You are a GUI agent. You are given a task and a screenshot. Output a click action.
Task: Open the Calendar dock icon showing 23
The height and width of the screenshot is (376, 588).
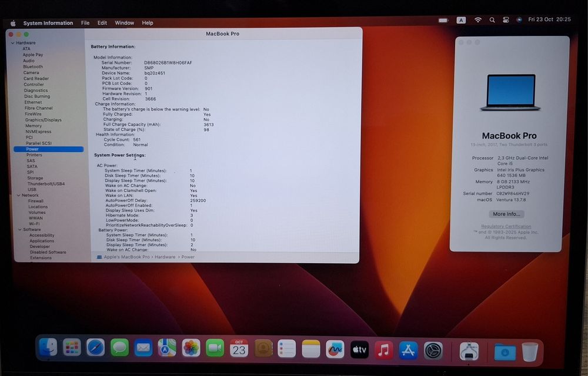239,348
